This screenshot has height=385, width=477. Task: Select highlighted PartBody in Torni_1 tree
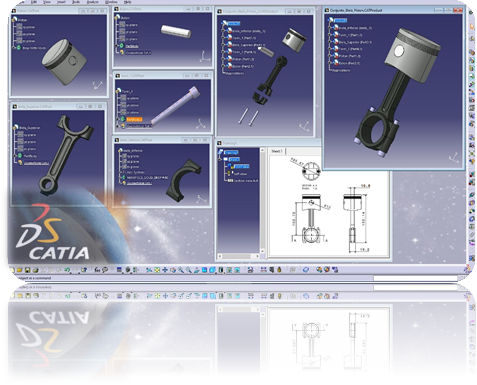point(134,119)
